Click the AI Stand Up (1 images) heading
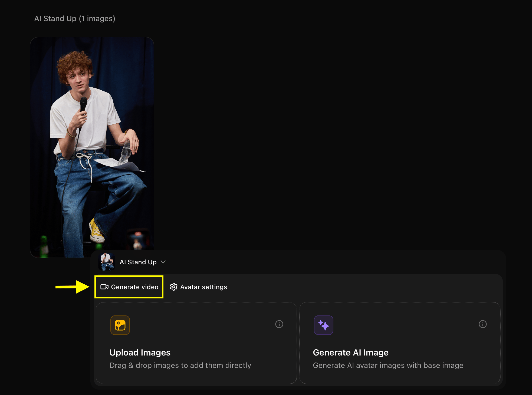 tap(75, 18)
